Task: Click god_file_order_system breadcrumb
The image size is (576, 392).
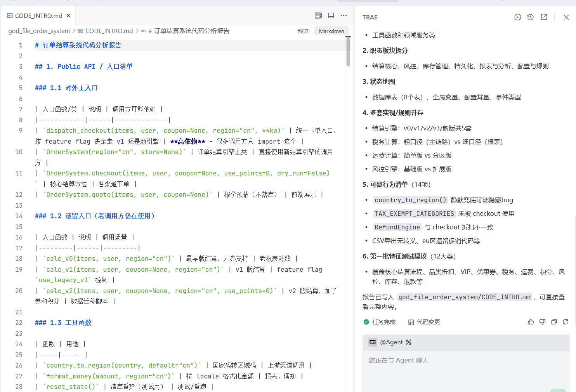Action: click(39, 31)
